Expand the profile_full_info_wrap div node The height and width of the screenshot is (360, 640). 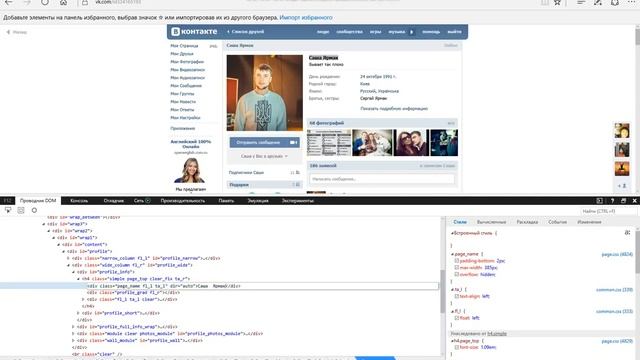pyautogui.click(x=73, y=327)
